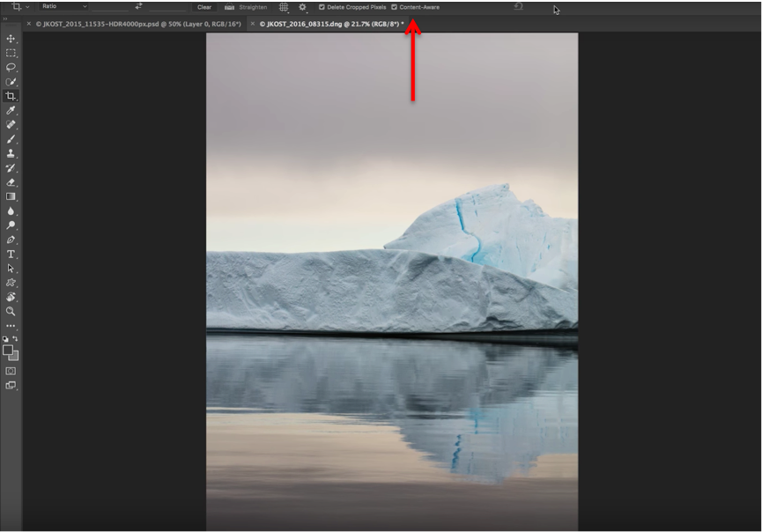Toggle Quick Mask mode
The width and height of the screenshot is (762, 532).
click(x=11, y=371)
